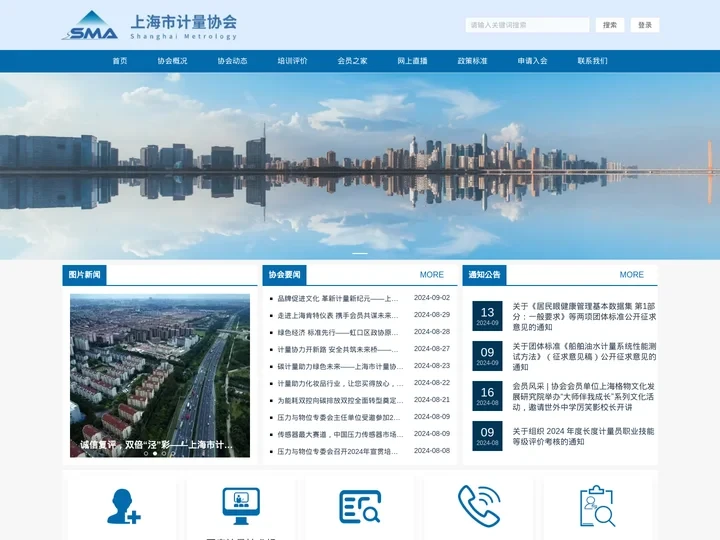Open news 计量协力开新路
Image resolution: width=720 pixels, height=540 pixels.
pos(338,349)
